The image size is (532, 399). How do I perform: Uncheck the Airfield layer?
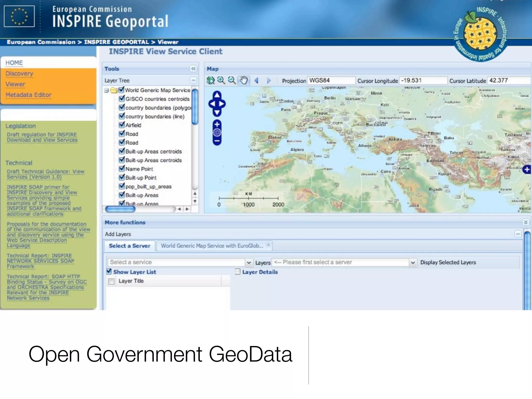pyautogui.click(x=122, y=125)
